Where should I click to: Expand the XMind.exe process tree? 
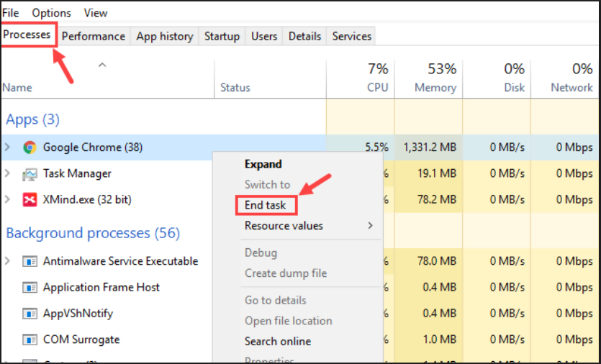coord(8,200)
